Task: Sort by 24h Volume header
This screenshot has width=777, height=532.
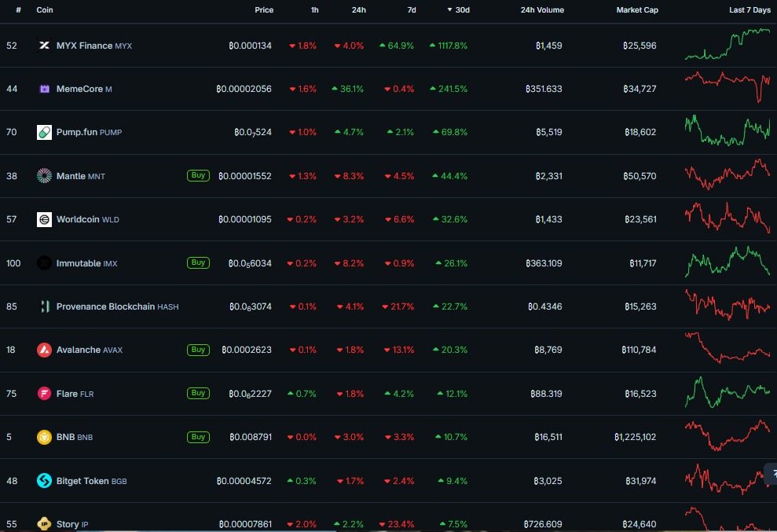Action: point(542,10)
